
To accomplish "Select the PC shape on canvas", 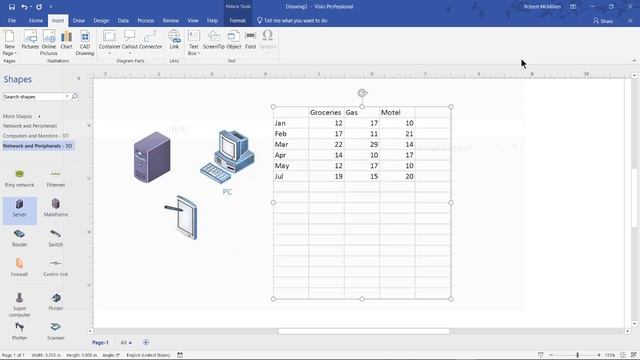I will pyautogui.click(x=227, y=157).
